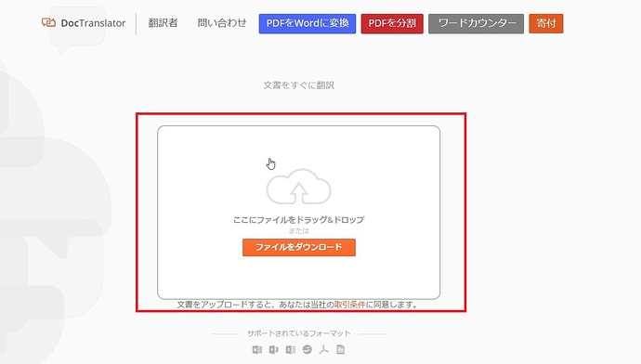
Task: Click the plain text file format icon
Action: (341, 350)
